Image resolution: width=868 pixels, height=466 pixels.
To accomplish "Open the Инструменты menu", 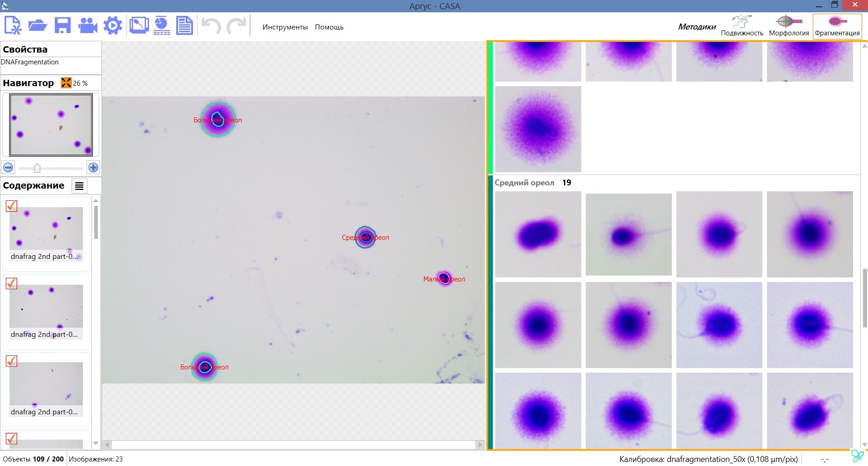I will (285, 27).
